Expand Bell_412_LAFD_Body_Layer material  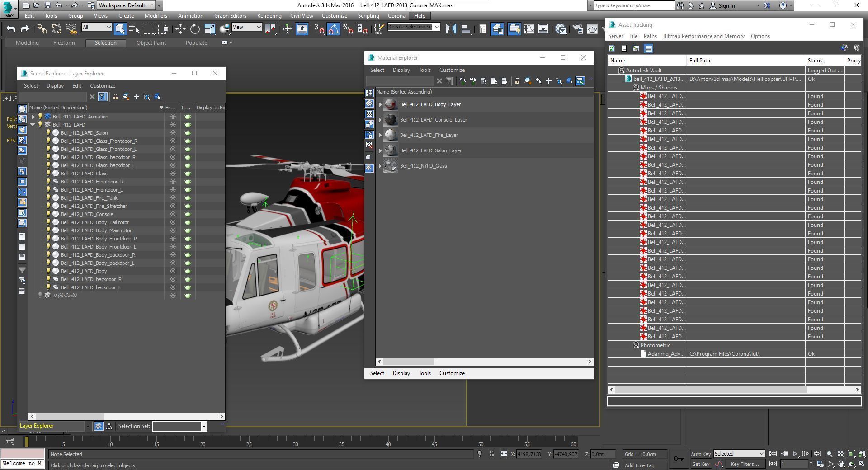coord(380,104)
